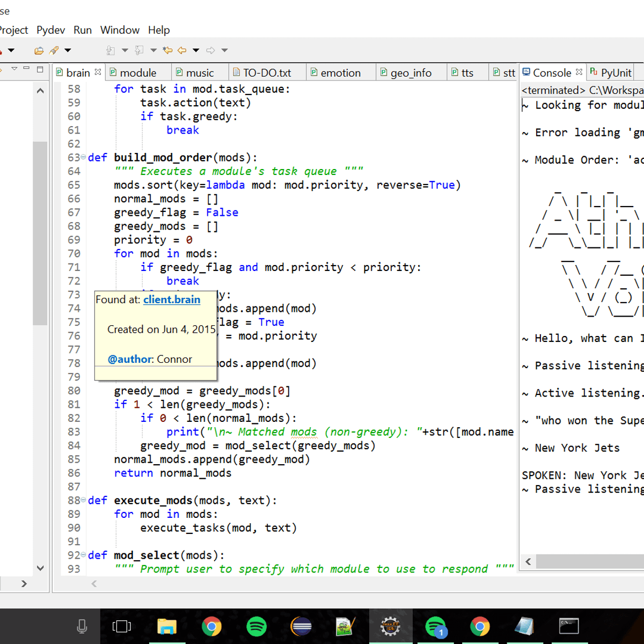Click the left panel scroll down arrow

point(40,568)
